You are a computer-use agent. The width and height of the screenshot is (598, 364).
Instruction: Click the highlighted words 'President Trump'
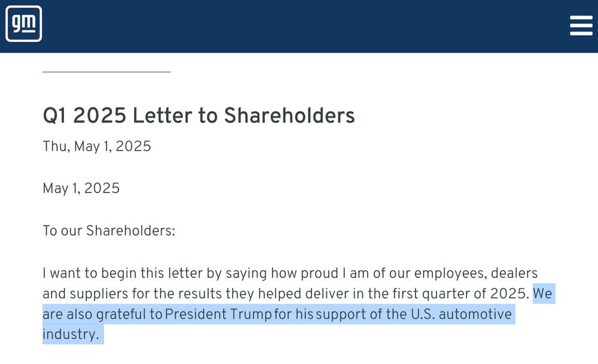[218, 314]
